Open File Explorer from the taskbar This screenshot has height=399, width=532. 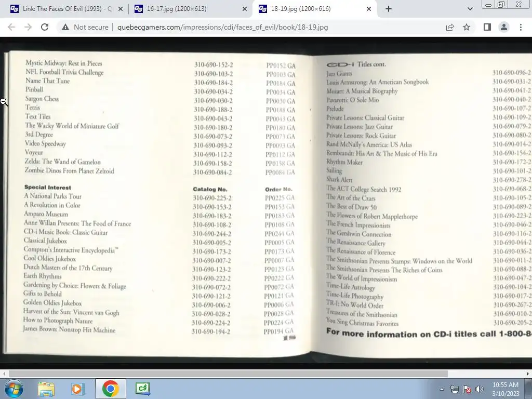click(46, 389)
